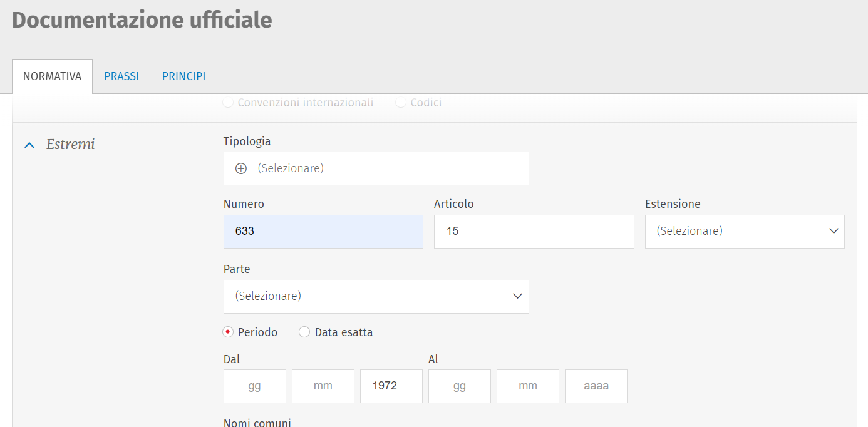Expand the Parte dropdown list

pyautogui.click(x=376, y=296)
